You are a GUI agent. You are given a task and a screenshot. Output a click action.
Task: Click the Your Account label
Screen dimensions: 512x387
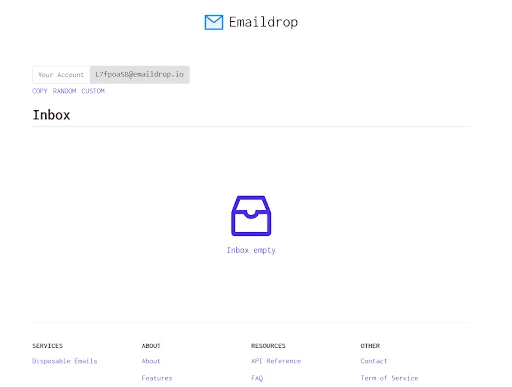(x=61, y=75)
